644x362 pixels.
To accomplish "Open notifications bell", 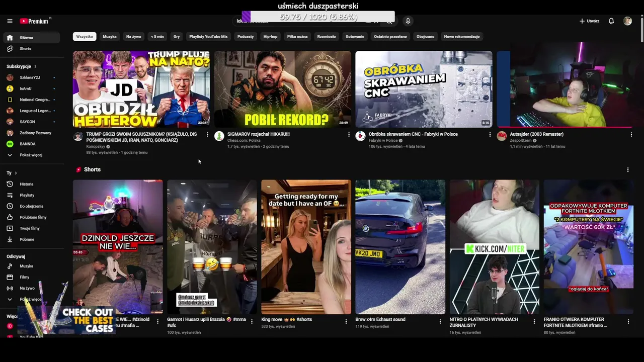I will click(611, 21).
